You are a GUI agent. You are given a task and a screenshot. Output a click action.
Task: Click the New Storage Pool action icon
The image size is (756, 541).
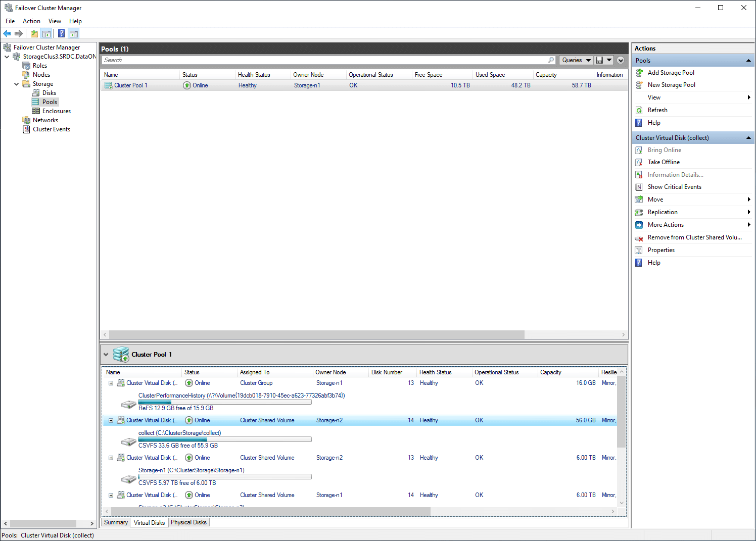click(639, 85)
